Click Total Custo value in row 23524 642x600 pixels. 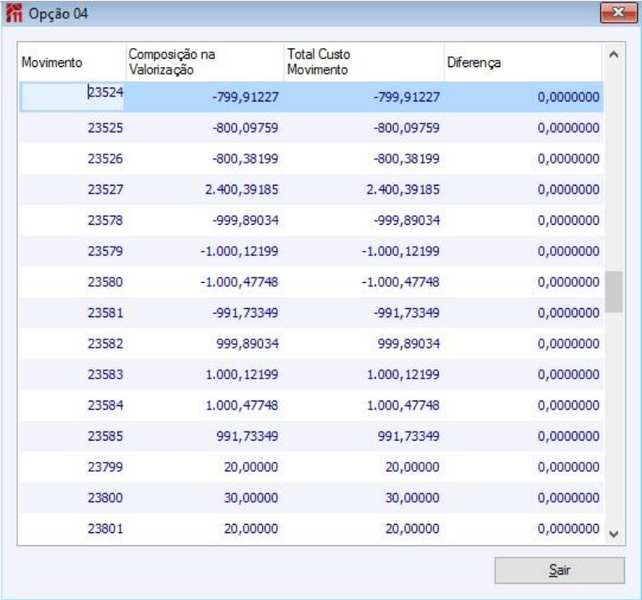click(407, 97)
